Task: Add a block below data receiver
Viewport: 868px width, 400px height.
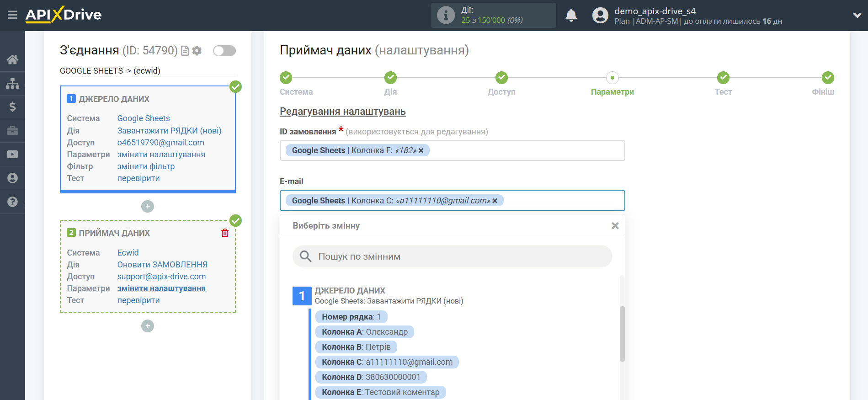Action: (x=148, y=326)
